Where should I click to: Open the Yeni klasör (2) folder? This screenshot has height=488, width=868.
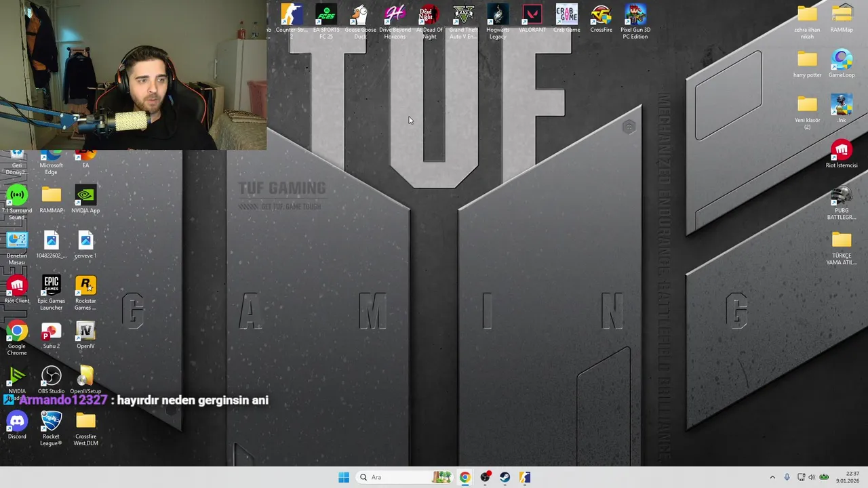coord(807,112)
